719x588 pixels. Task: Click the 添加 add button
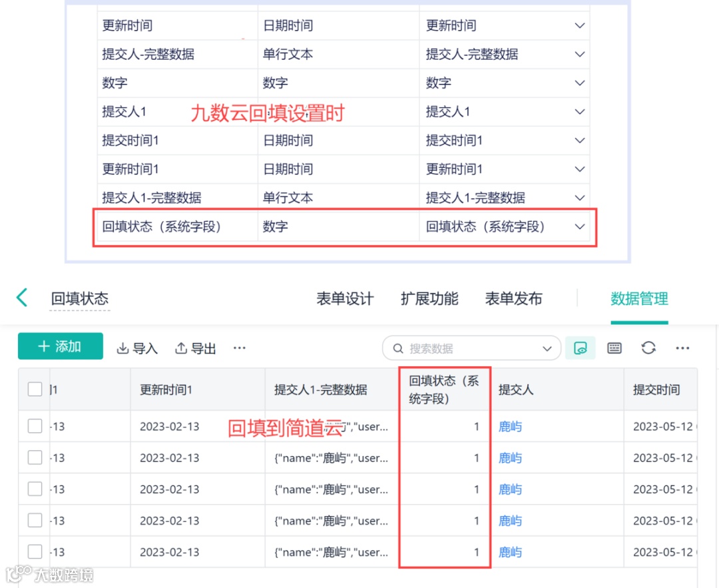(x=60, y=346)
